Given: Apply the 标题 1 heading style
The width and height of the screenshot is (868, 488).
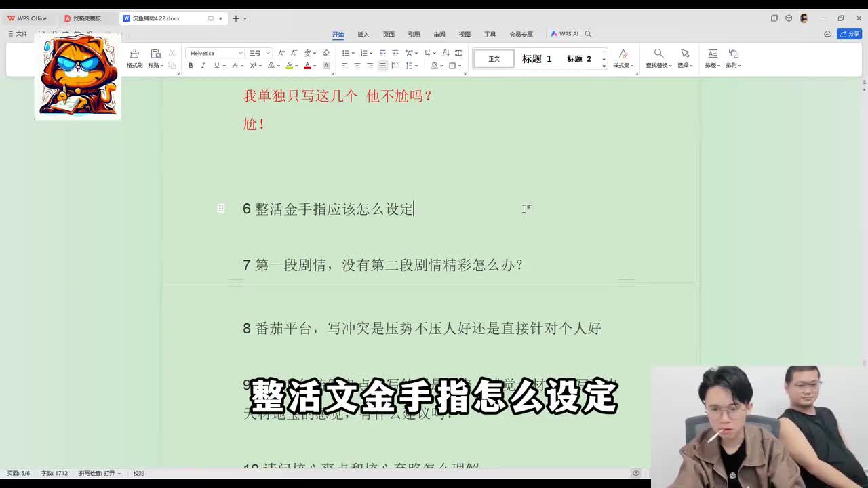Looking at the screenshot, I should click(536, 59).
